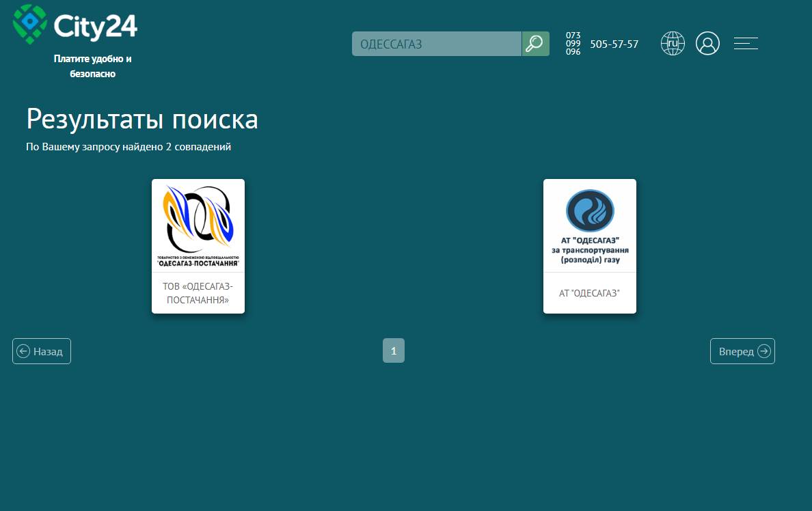Image resolution: width=812 pixels, height=511 pixels.
Task: Open the user account icon
Action: tap(707, 43)
